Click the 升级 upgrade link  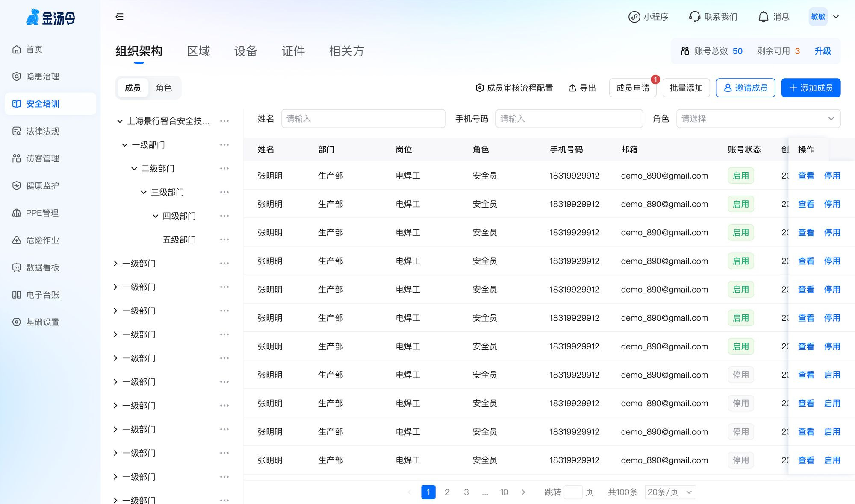pos(823,51)
